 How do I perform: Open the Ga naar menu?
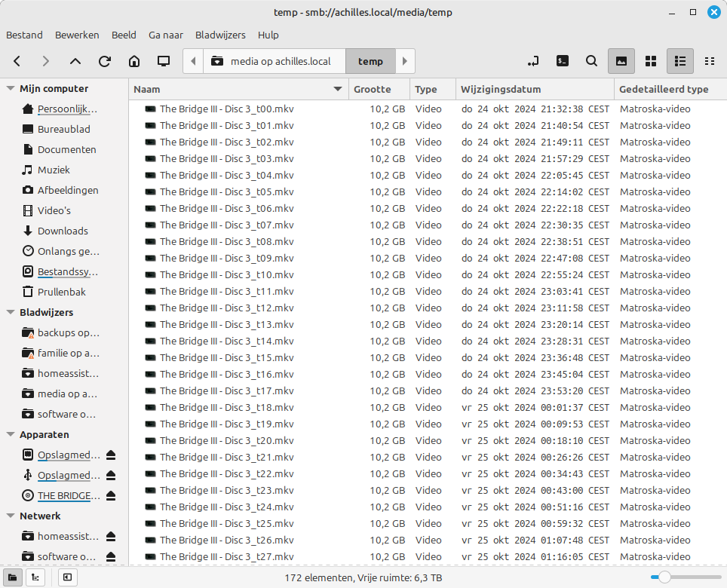tap(165, 35)
